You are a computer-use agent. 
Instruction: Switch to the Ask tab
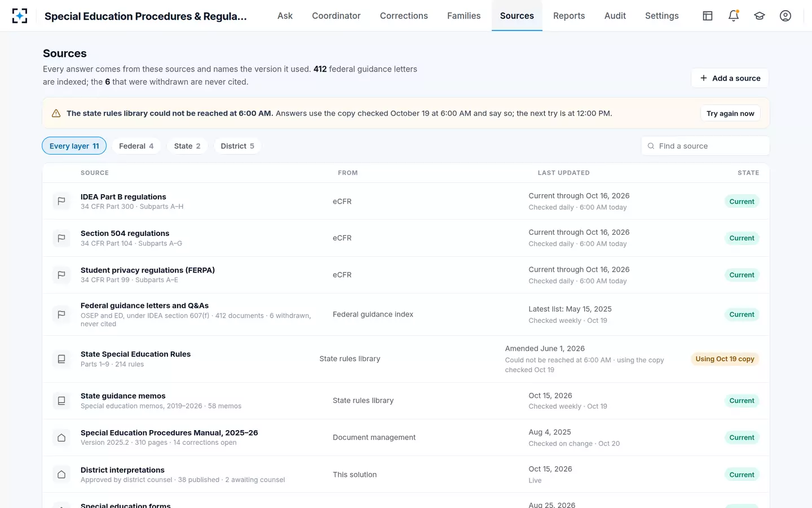pyautogui.click(x=285, y=16)
